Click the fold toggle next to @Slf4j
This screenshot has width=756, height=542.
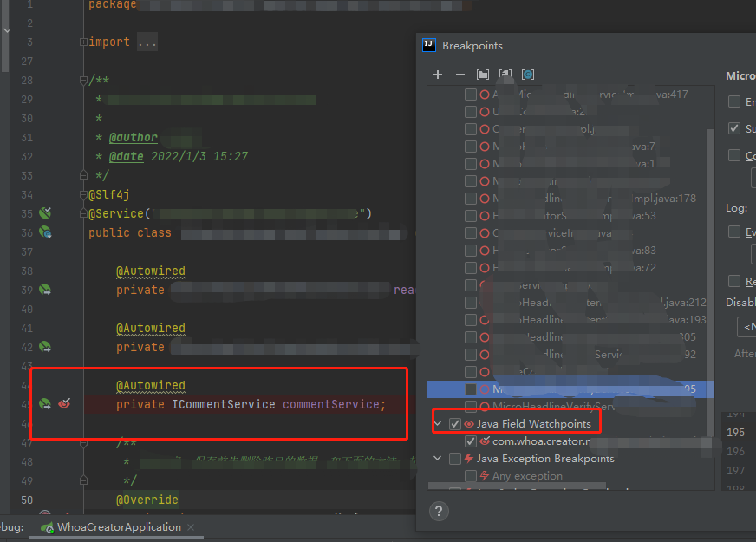(83, 194)
